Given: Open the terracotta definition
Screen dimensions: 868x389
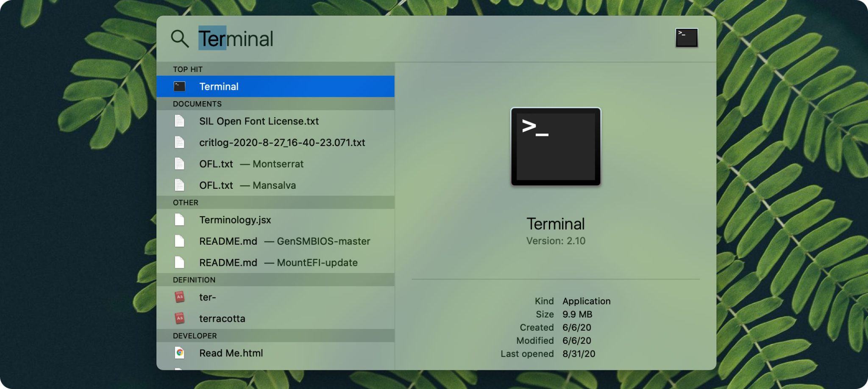Looking at the screenshot, I should (275, 318).
